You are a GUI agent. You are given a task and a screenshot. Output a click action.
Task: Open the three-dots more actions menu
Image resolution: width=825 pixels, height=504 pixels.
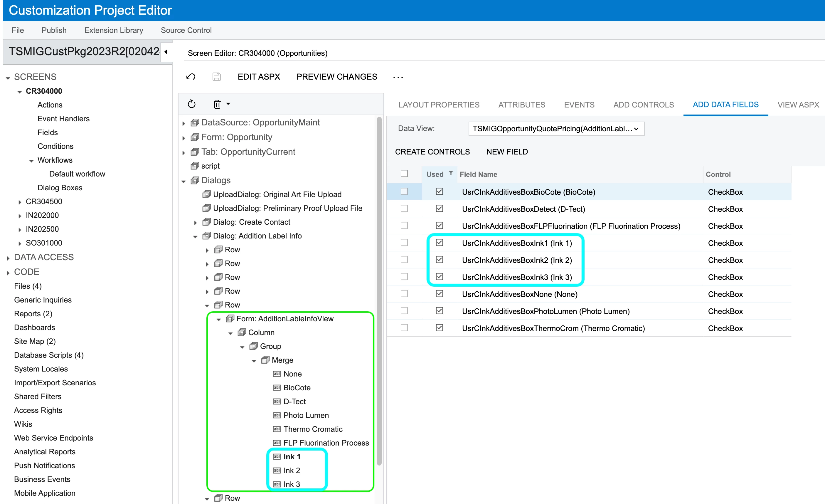tap(398, 77)
